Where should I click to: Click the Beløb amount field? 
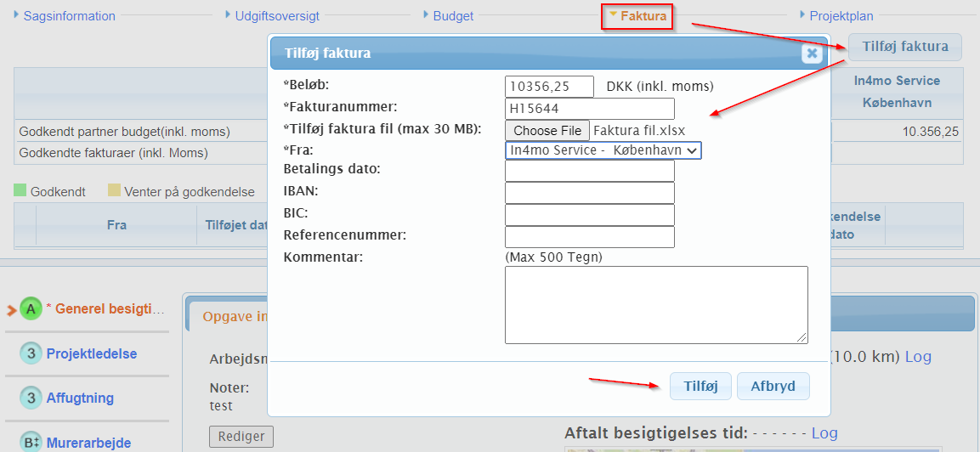[x=549, y=87]
